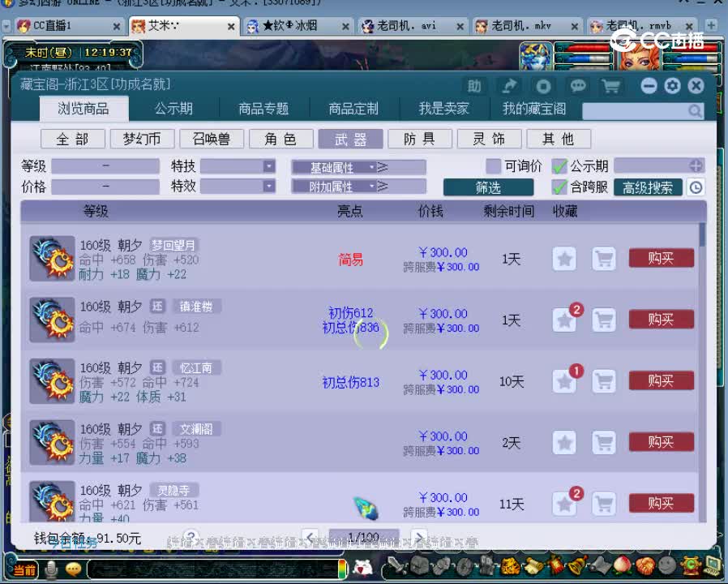728x584 pixels.
Task: Click the 价格 range input field
Action: [x=105, y=187]
